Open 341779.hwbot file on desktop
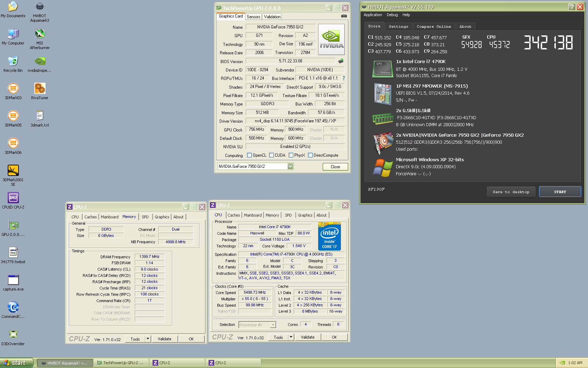 click(13, 255)
